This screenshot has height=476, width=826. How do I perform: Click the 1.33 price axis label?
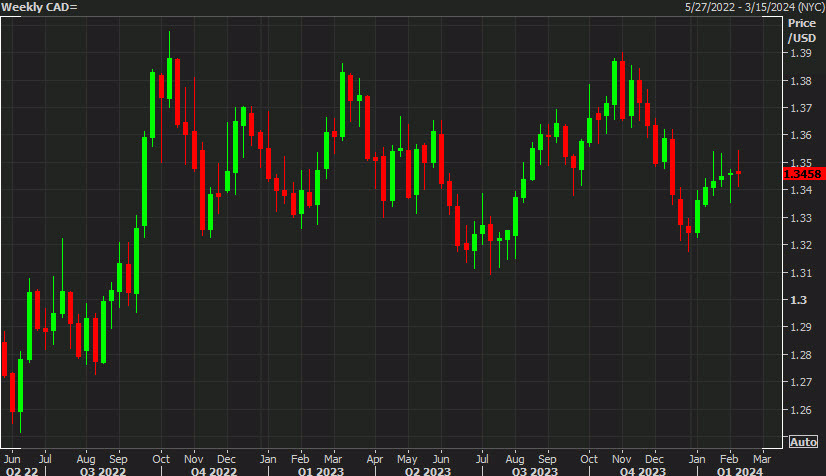[x=801, y=217]
